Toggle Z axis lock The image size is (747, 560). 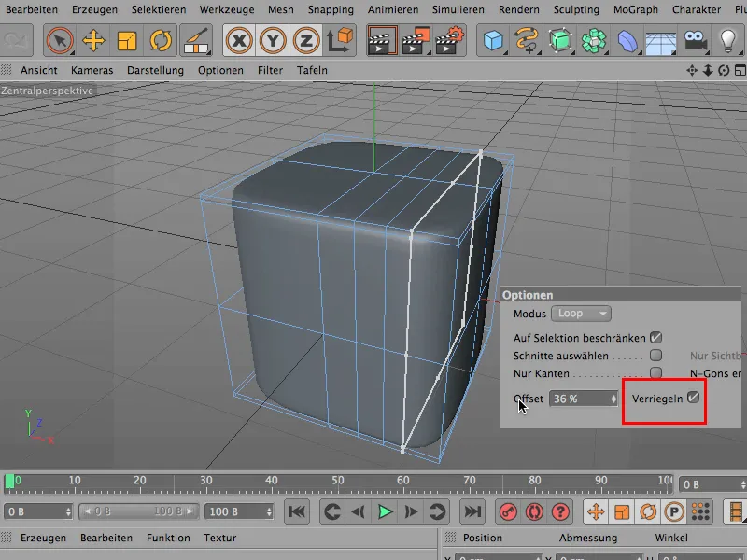(x=306, y=40)
